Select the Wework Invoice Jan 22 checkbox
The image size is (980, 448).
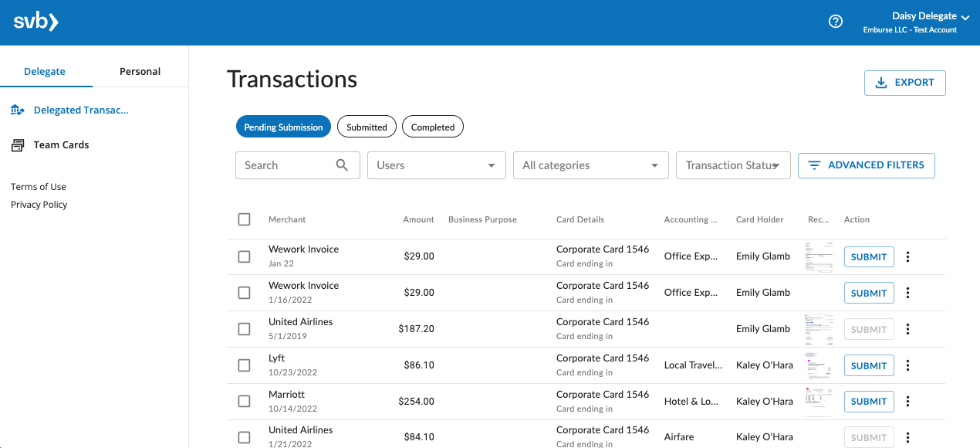pyautogui.click(x=245, y=256)
